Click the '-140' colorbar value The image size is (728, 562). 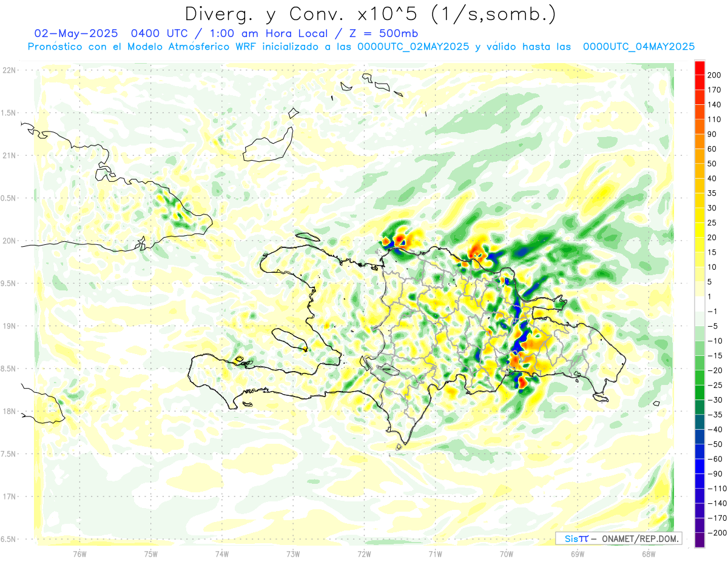pyautogui.click(x=717, y=504)
